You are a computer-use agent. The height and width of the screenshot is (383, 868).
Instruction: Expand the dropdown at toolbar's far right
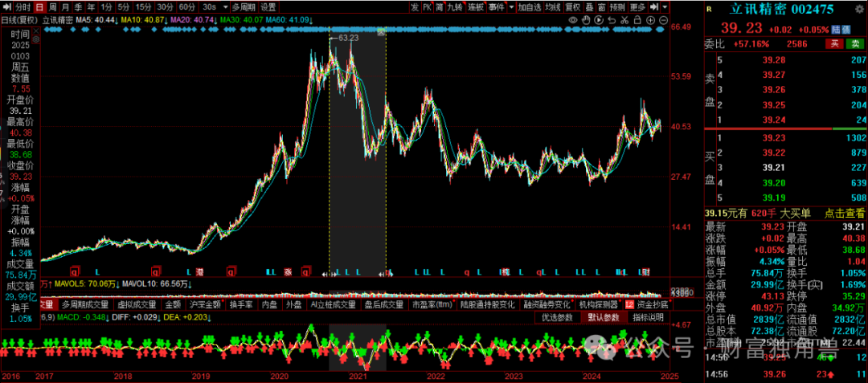pyautogui.click(x=664, y=6)
